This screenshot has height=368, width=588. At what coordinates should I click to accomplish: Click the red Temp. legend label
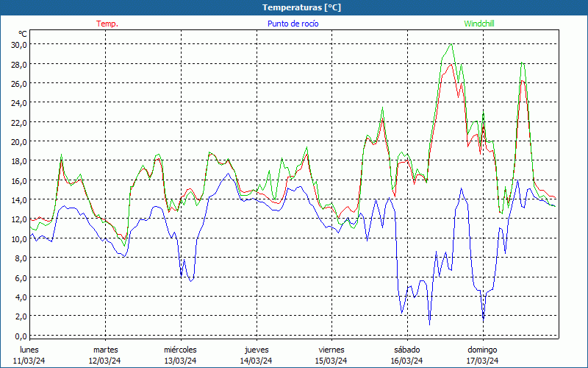(x=107, y=24)
